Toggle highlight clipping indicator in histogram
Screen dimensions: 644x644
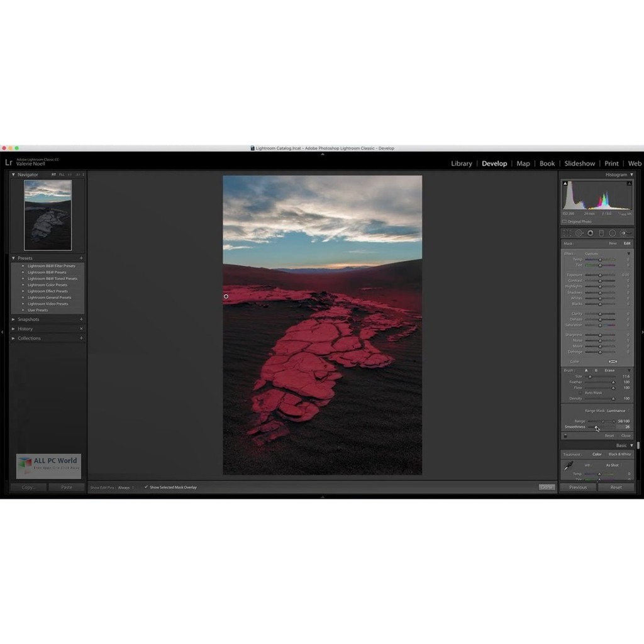(629, 183)
